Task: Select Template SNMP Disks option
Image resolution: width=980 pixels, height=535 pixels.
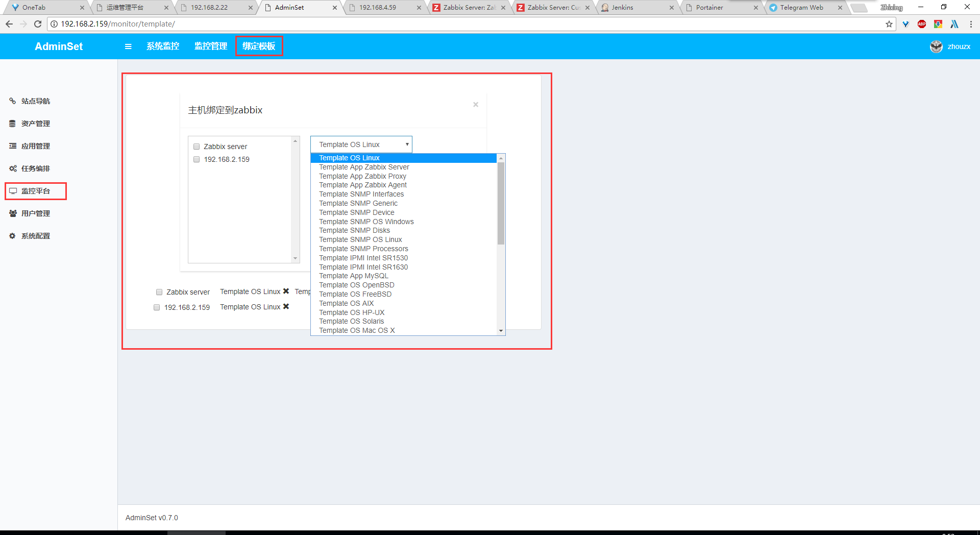Action: point(404,230)
